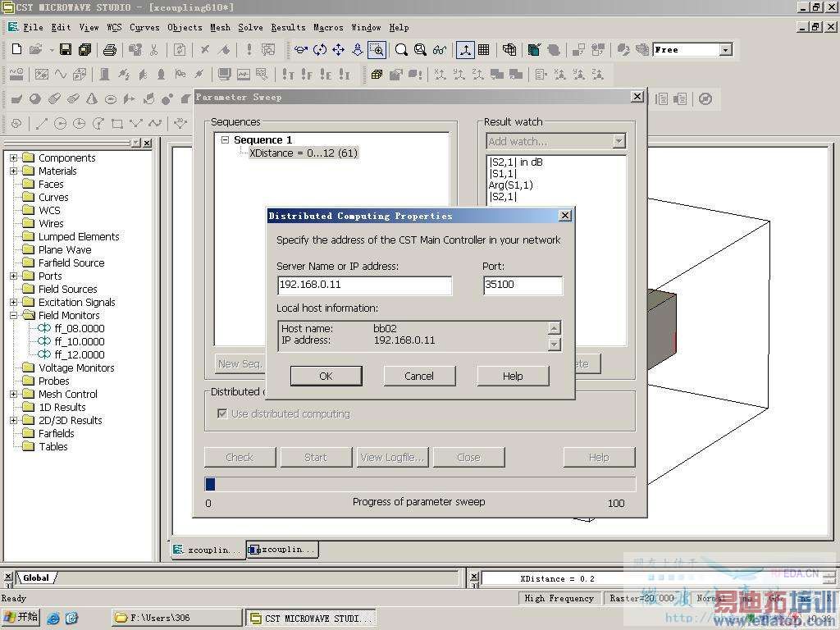The height and width of the screenshot is (630, 840).
Task: Open the Windows Start menu button
Action: (21, 617)
